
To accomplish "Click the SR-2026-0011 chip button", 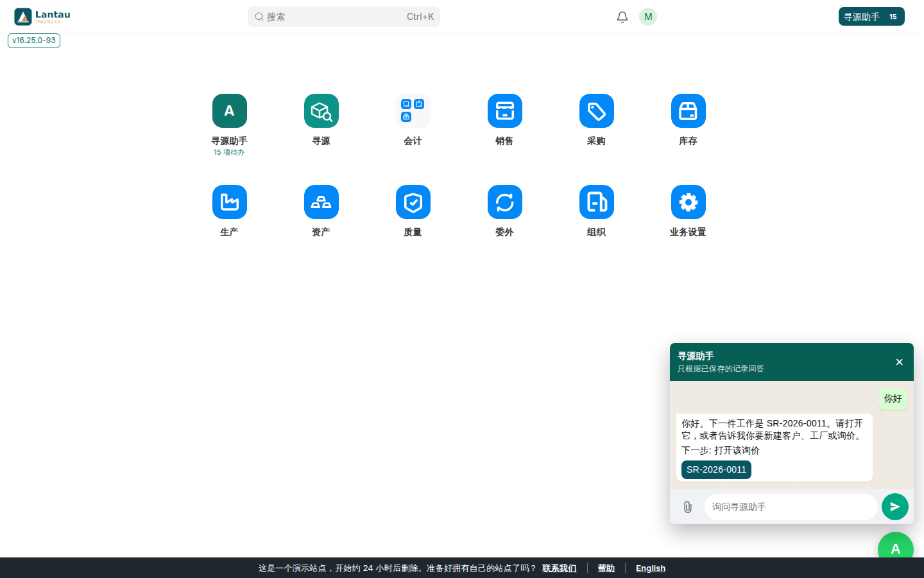I will 716,469.
